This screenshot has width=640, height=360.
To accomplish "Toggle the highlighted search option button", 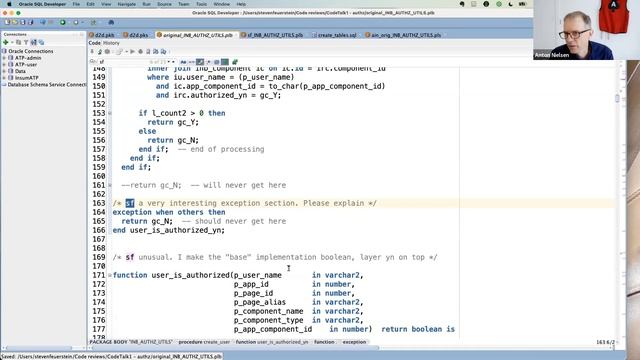I will pos(200,62).
